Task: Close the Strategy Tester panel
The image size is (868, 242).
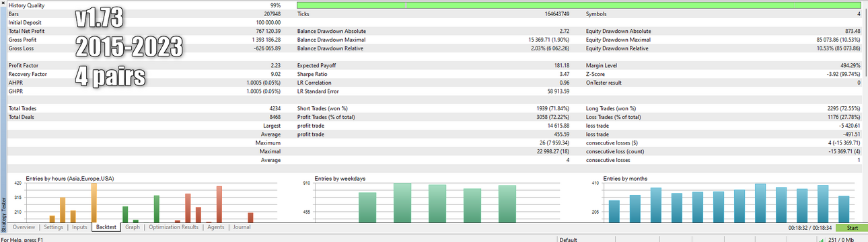Action: coord(3,3)
